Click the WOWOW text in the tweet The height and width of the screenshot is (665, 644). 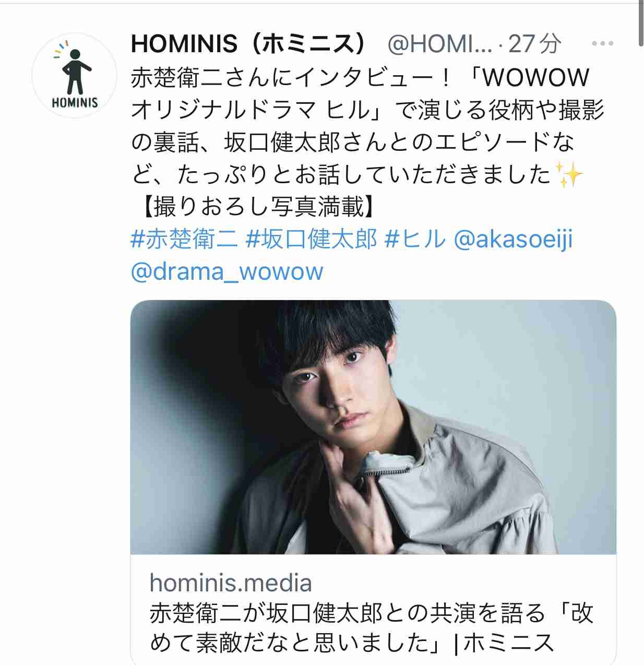point(535,78)
